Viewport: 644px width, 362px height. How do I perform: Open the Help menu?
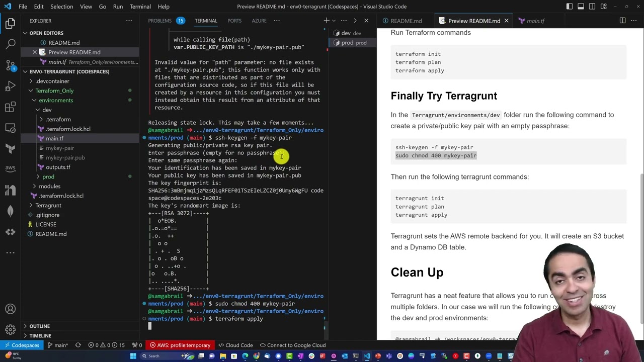(x=164, y=7)
